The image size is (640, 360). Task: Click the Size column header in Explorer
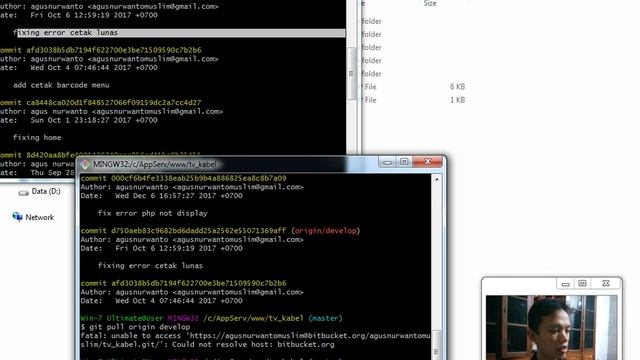pos(430,3)
